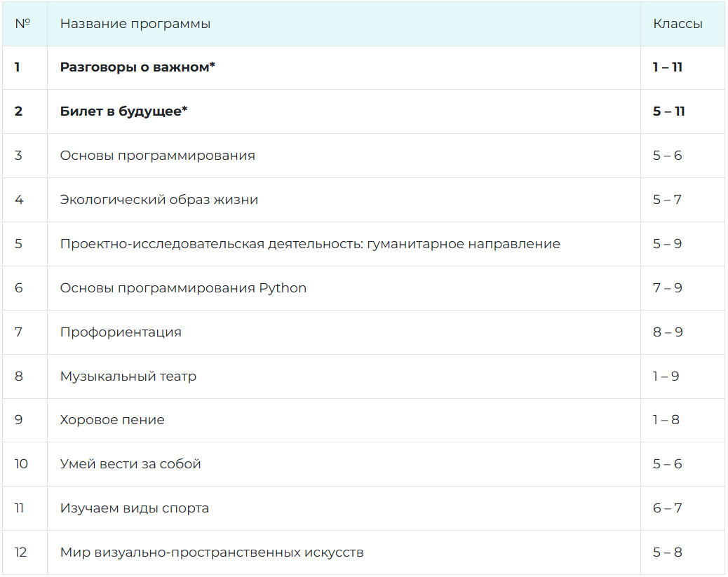Select the 'Разговоры о важном*' row title
The image size is (728, 577).
[x=137, y=67]
